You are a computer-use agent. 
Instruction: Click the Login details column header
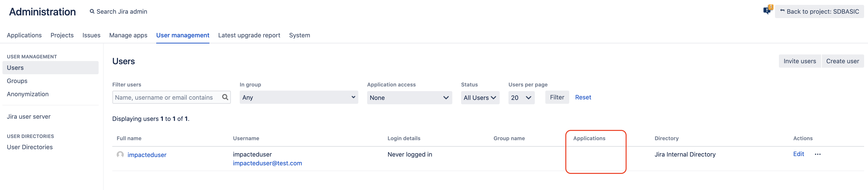pos(404,138)
